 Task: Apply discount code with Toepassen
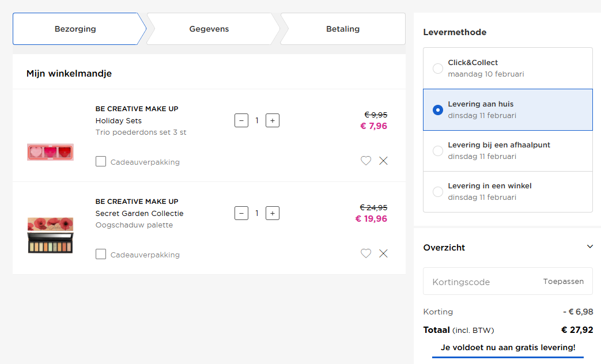click(x=564, y=281)
